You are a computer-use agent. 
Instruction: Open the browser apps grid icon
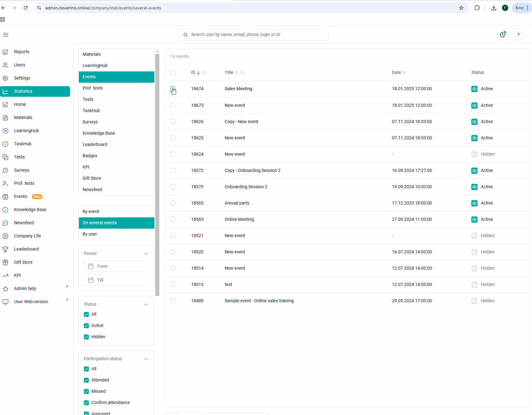[3, 19]
